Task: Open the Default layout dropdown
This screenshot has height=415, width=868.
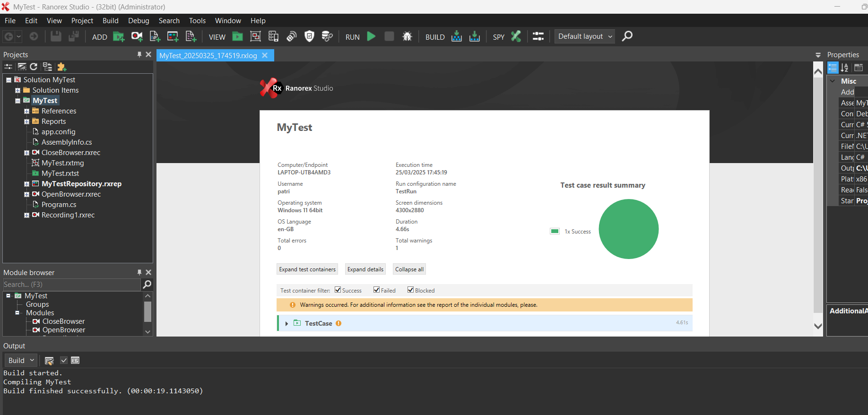Action: [x=585, y=36]
